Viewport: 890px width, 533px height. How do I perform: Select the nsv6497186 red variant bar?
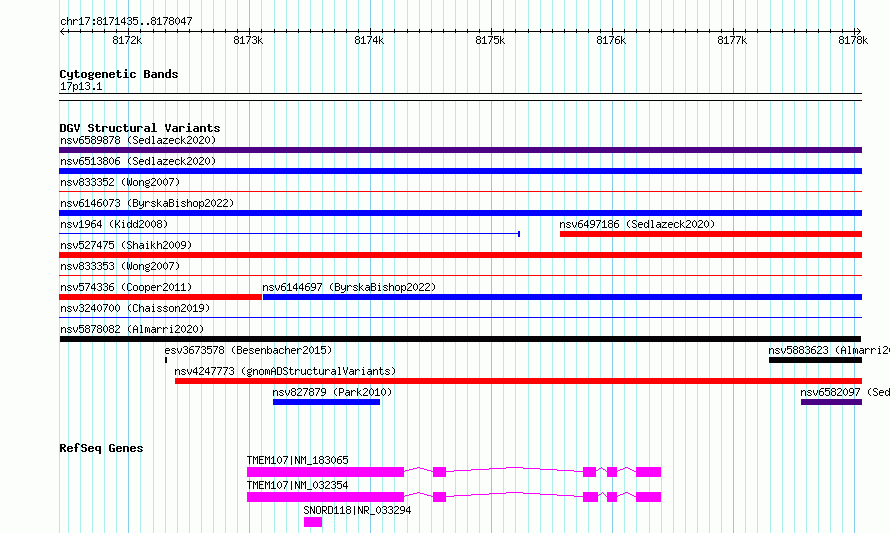point(711,234)
